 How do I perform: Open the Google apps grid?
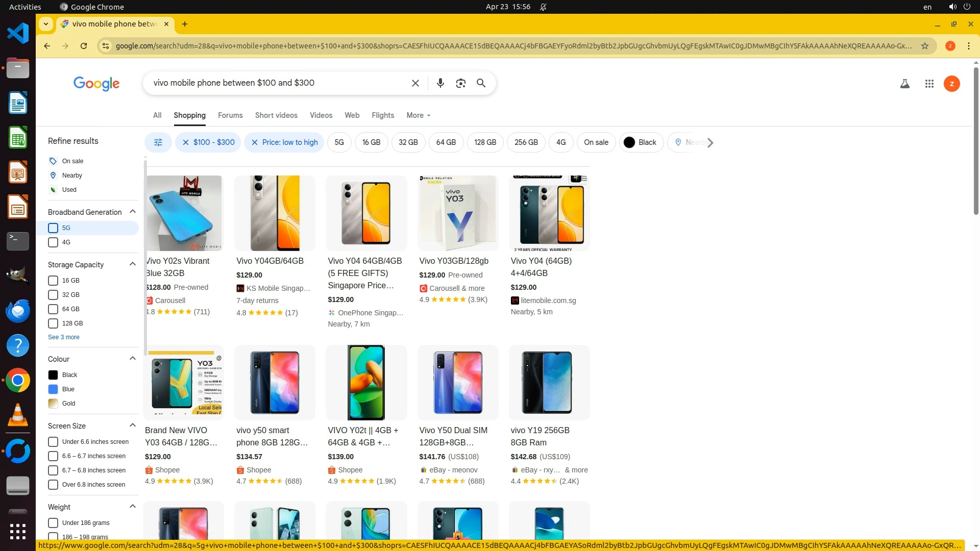click(x=929, y=84)
